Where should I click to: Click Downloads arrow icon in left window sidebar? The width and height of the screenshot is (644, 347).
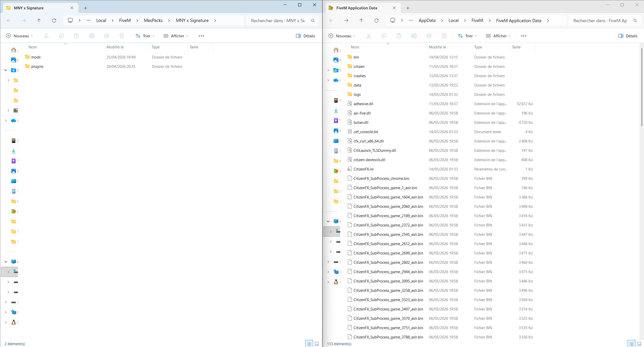[14, 151]
